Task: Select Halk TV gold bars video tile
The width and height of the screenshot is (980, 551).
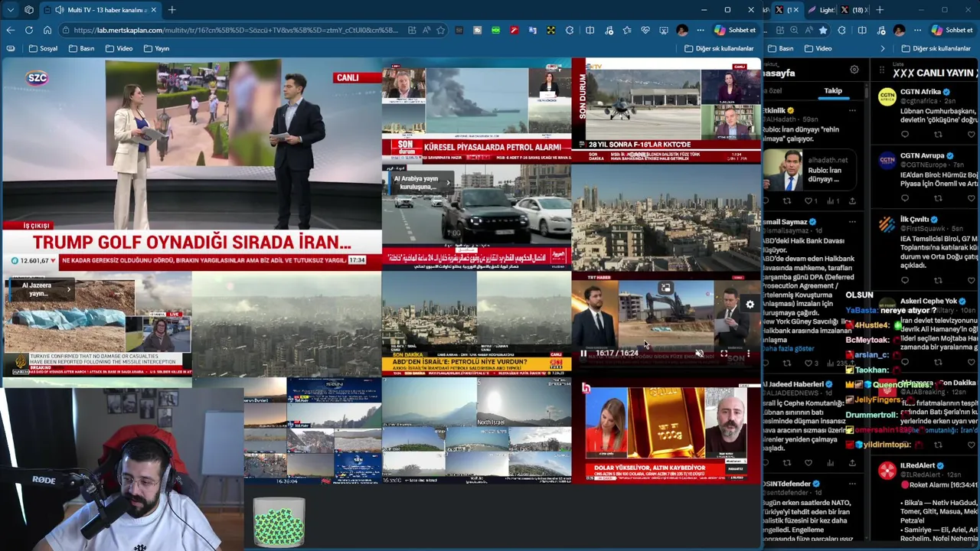Action: pos(666,431)
